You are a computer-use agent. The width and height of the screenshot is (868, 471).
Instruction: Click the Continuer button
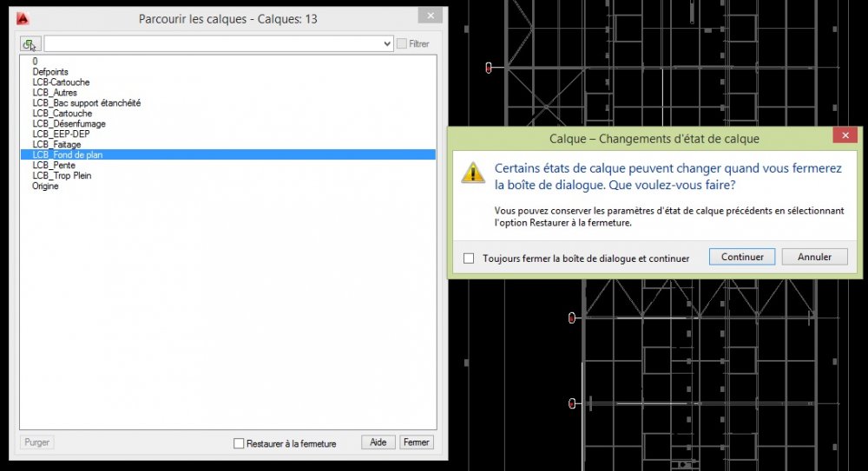(742, 257)
